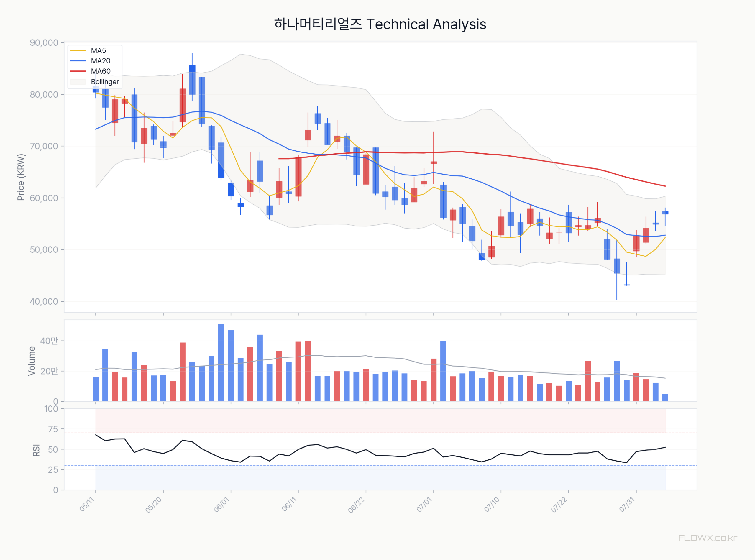The image size is (755, 560).
Task: Click the 40,000 price tick label
Action: [44, 302]
